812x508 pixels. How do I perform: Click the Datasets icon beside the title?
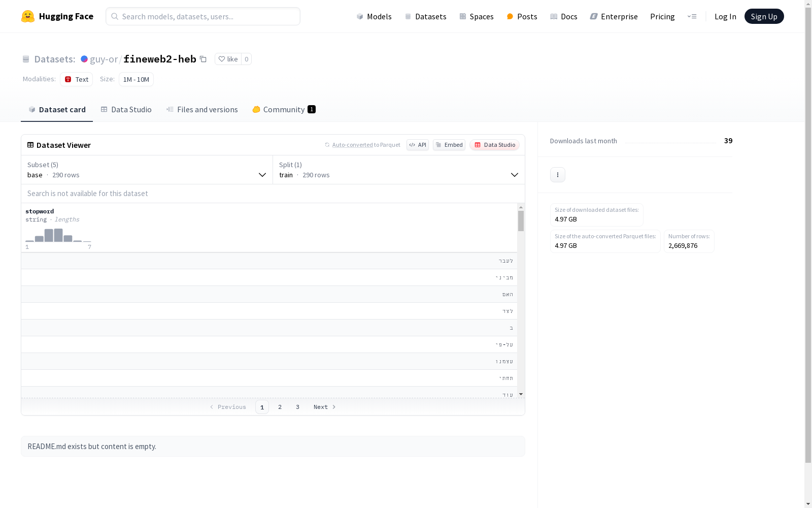(x=26, y=59)
